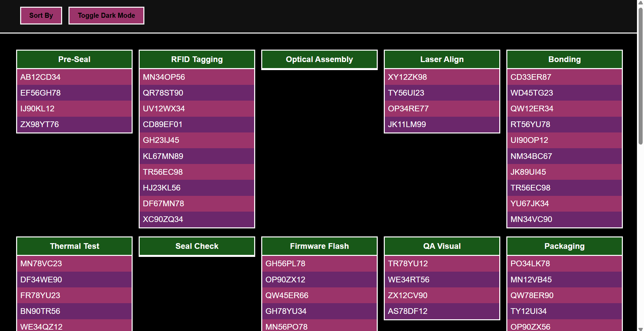
Task: Click item WD45TG23
Action: (564, 93)
